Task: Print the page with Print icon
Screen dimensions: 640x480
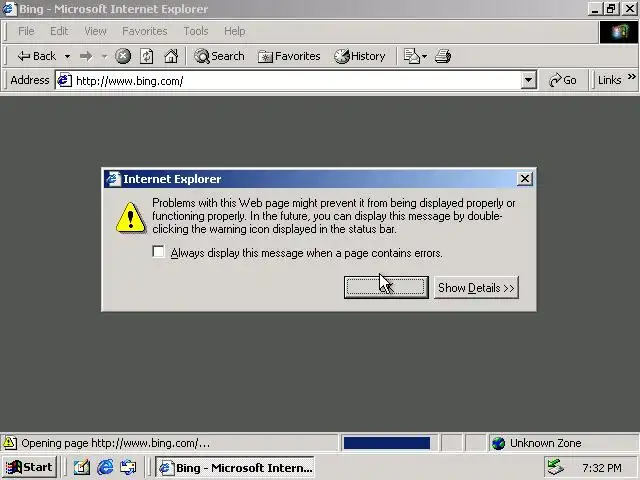Action: [443, 56]
